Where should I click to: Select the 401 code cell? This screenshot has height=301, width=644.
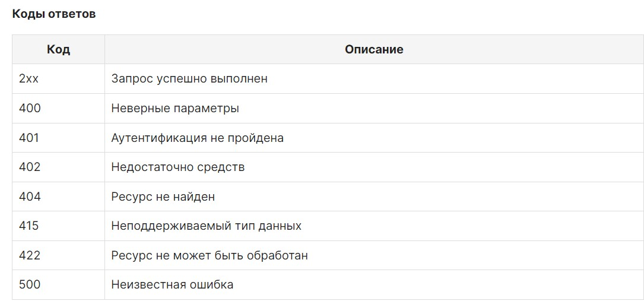(58, 138)
